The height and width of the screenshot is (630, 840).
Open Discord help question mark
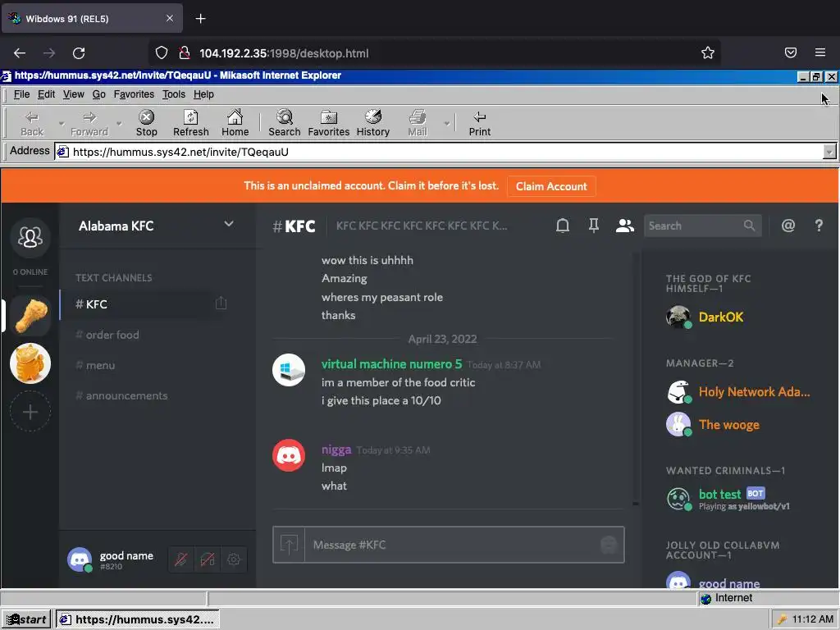819,226
